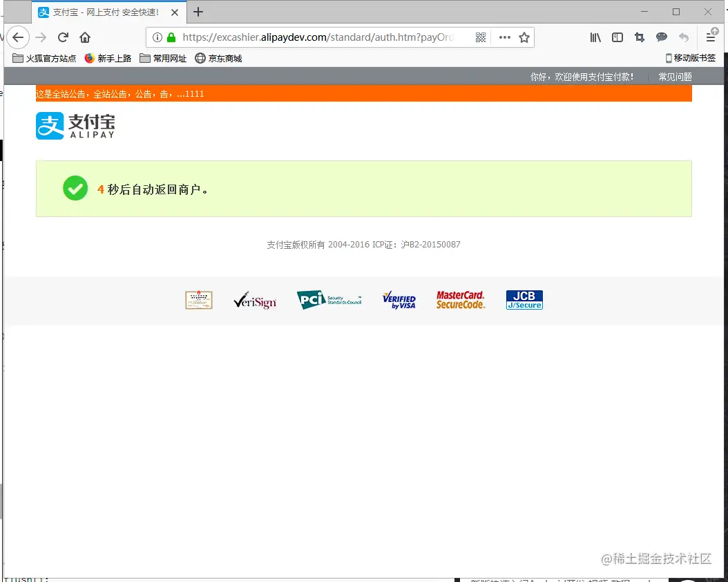Click the undo arrow toolbar icon
The width and height of the screenshot is (728, 582).
pyautogui.click(x=684, y=37)
